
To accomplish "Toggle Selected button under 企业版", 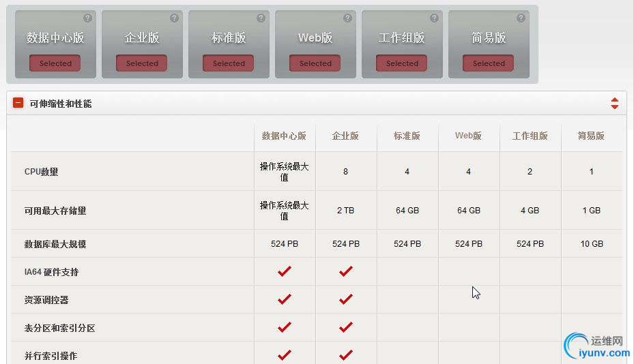I will 141,63.
